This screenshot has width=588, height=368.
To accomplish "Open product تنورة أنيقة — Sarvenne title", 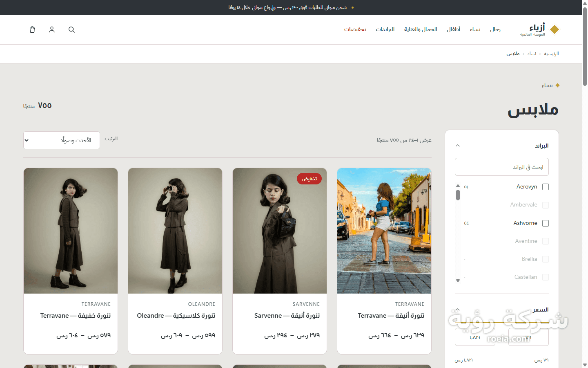I will (287, 316).
